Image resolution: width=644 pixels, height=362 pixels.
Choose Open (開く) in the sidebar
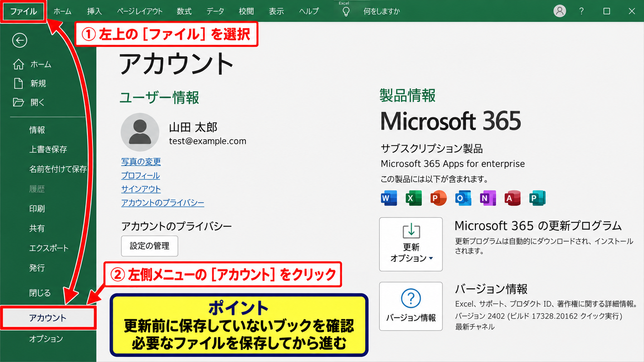coord(29,102)
